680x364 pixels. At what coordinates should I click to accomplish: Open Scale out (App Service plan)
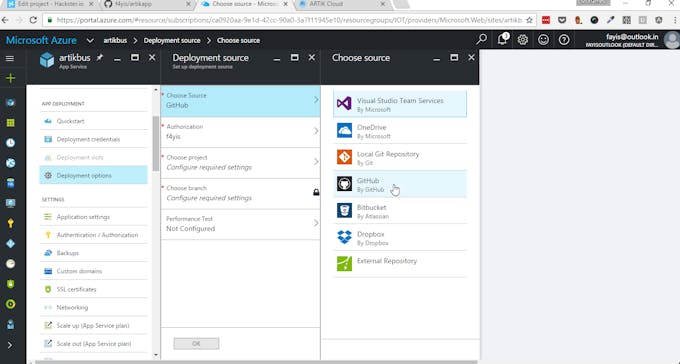pyautogui.click(x=93, y=344)
